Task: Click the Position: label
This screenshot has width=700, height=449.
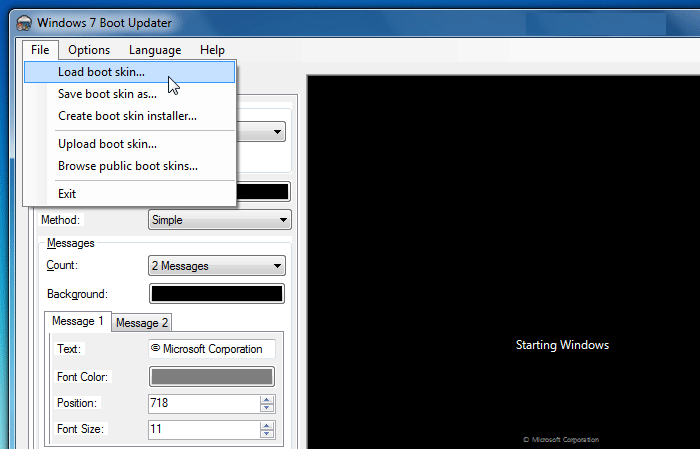Action: [77, 403]
